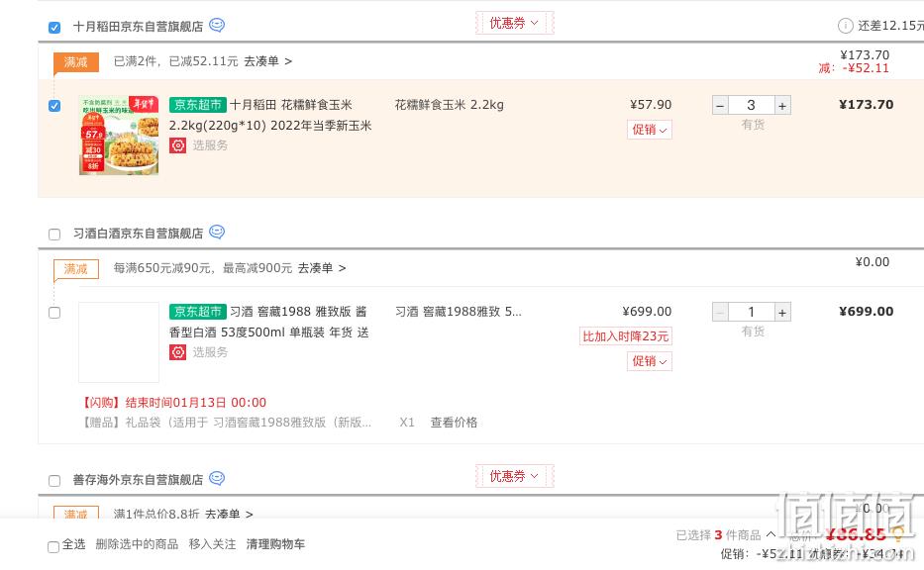Open chat with 十月稻田京东自营旗舰店 customer service
Image resolution: width=924 pixels, height=570 pixels.
point(217,26)
